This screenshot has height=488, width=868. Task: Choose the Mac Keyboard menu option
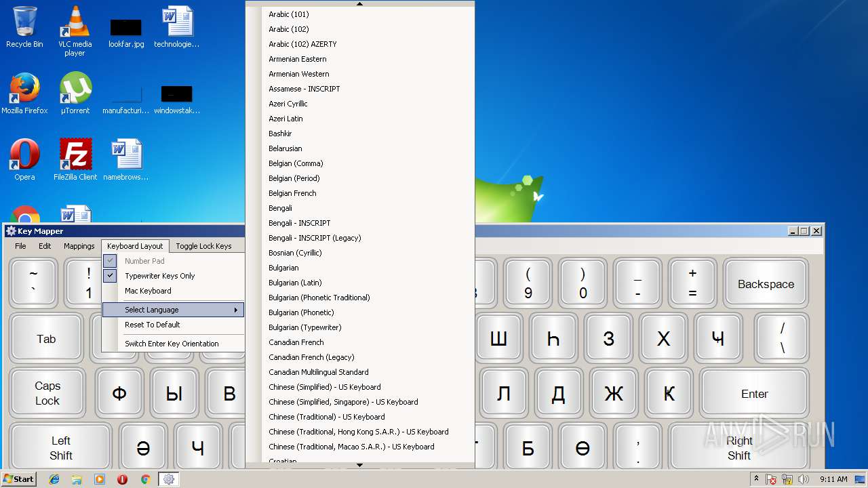tap(172, 291)
